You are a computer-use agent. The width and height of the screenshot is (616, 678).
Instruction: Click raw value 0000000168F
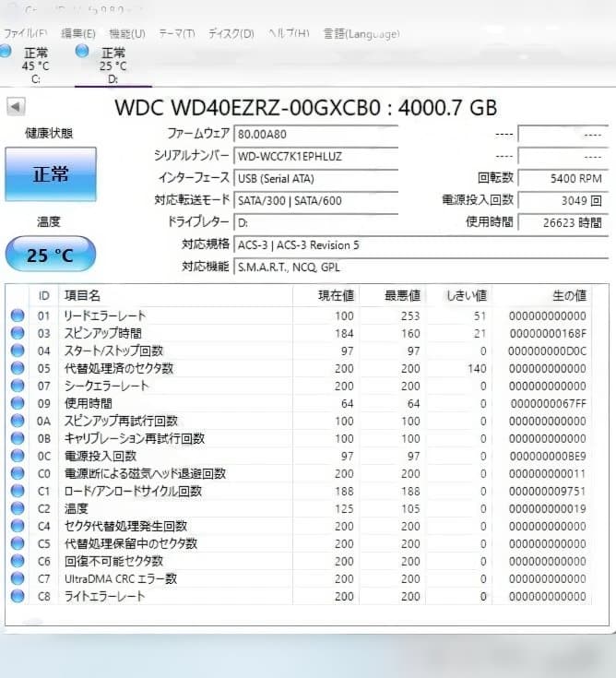coord(548,333)
